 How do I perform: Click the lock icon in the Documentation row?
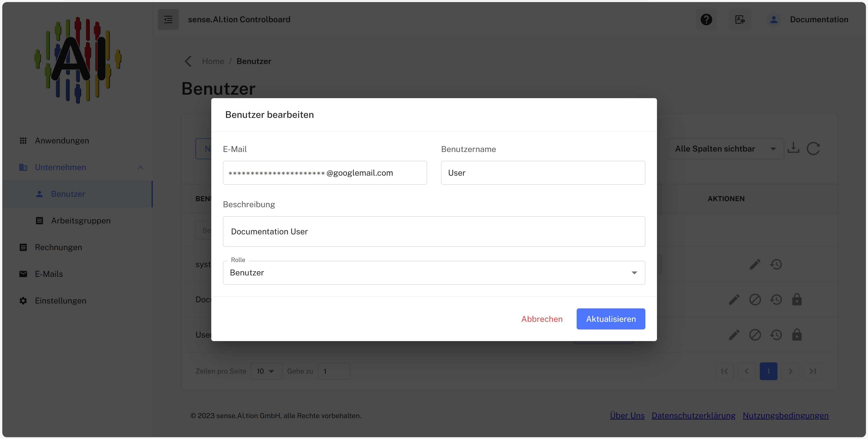coord(797,299)
